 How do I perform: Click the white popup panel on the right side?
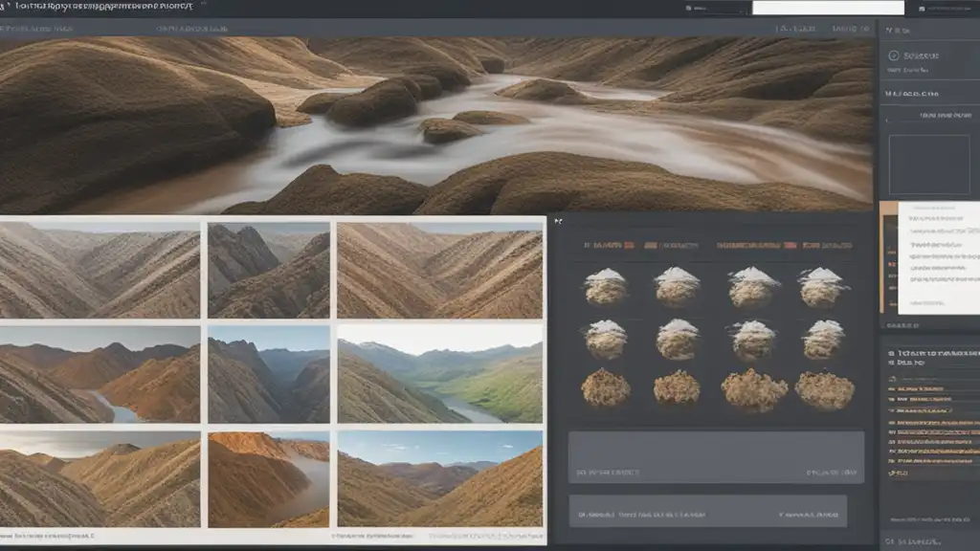tap(938, 258)
